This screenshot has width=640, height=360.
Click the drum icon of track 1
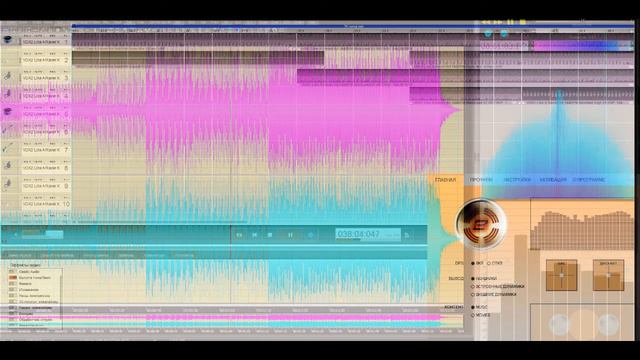[8, 40]
